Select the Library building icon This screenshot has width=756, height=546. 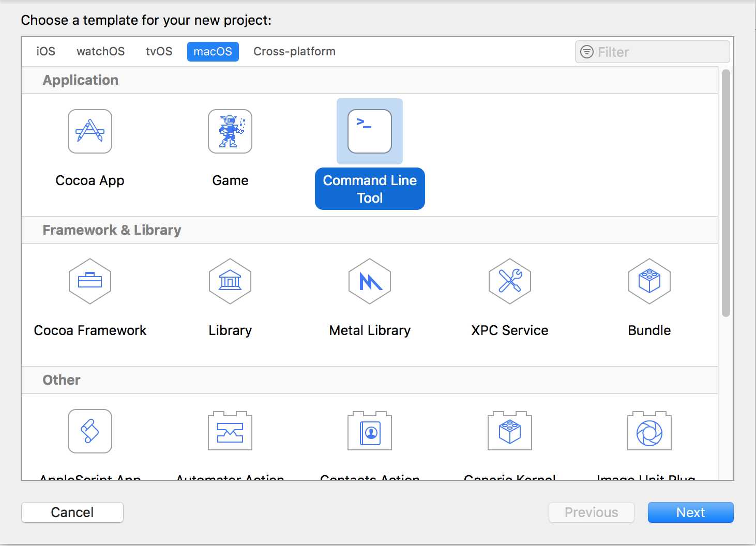pyautogui.click(x=230, y=281)
